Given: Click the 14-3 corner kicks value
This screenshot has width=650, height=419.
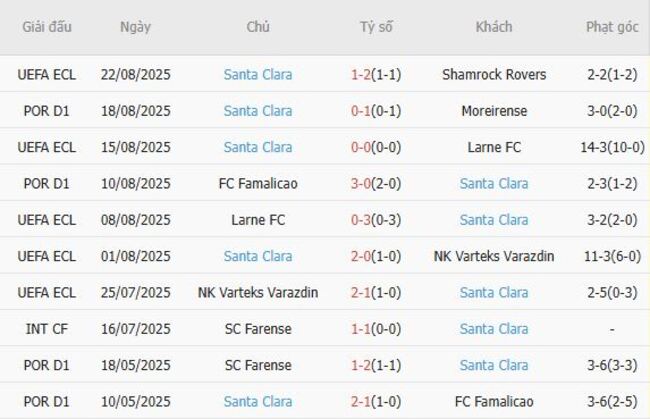Looking at the screenshot, I should (612, 147).
